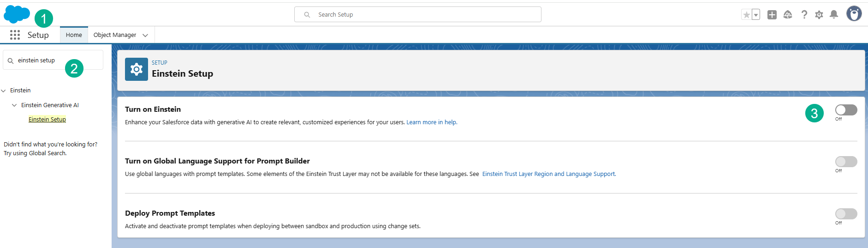The height and width of the screenshot is (248, 868).
Task: Expand the Object Manager tab chevron
Action: coord(145,35)
